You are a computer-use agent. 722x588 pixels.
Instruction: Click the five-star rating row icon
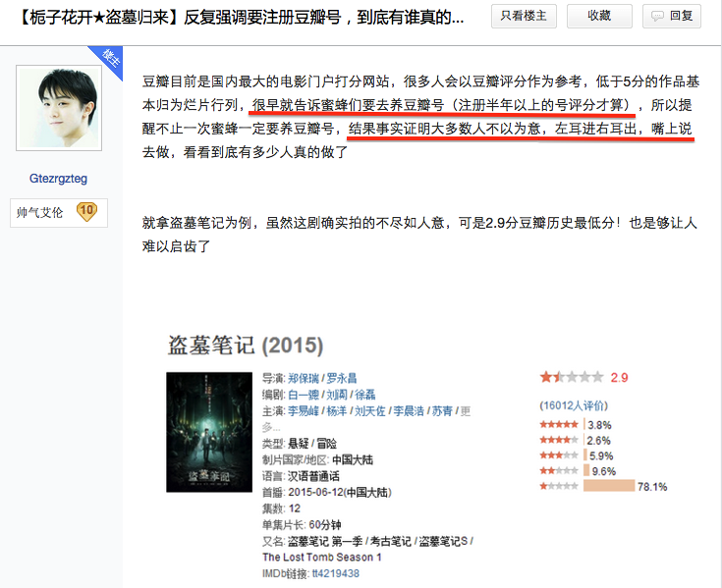coord(559,424)
